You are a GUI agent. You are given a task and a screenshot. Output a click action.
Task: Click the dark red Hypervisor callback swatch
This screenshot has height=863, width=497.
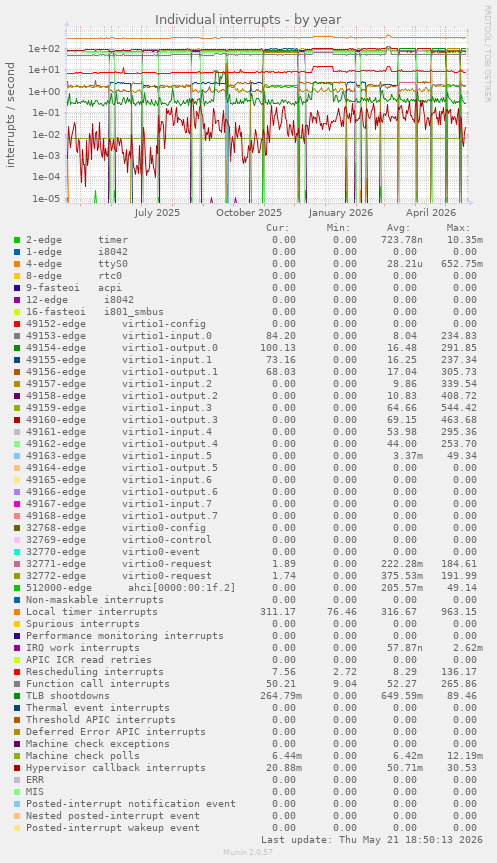(17, 768)
